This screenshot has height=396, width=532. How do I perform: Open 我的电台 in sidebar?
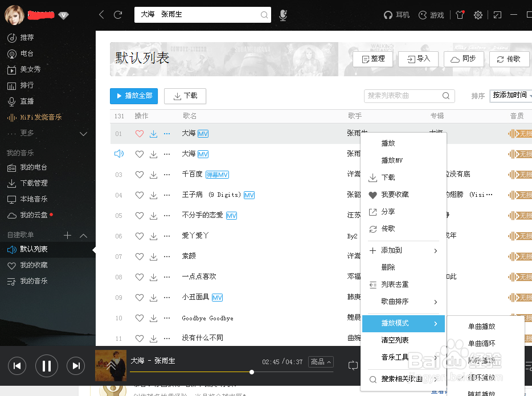27,167
